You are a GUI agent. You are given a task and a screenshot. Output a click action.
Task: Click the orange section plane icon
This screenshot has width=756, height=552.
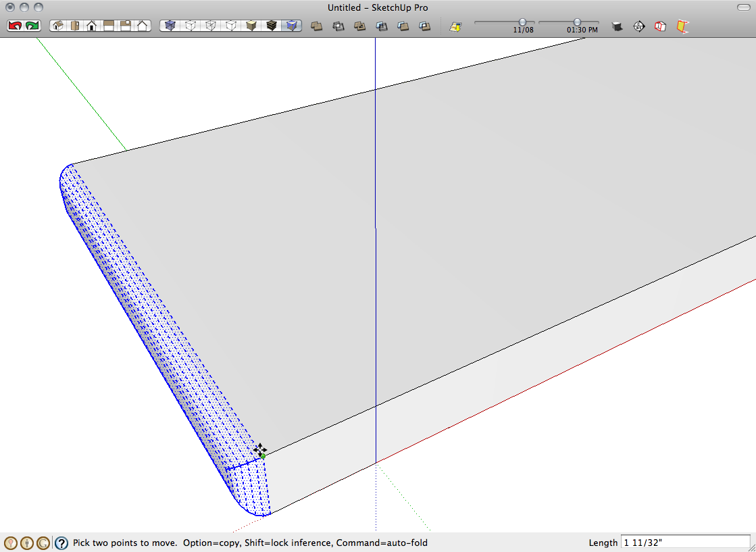[x=683, y=26]
